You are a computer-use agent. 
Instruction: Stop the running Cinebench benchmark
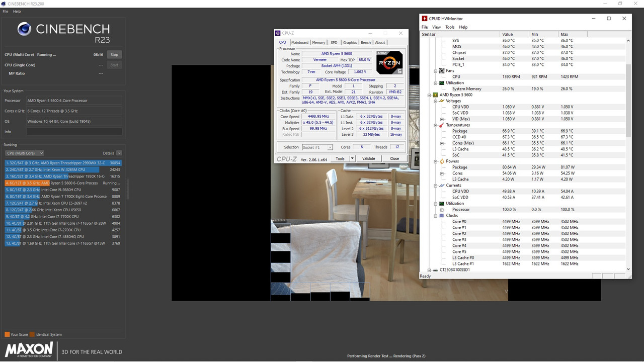click(x=114, y=54)
